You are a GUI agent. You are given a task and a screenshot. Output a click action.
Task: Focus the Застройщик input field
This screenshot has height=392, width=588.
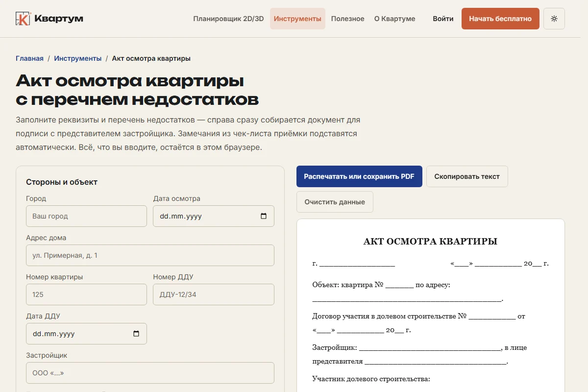(150, 373)
